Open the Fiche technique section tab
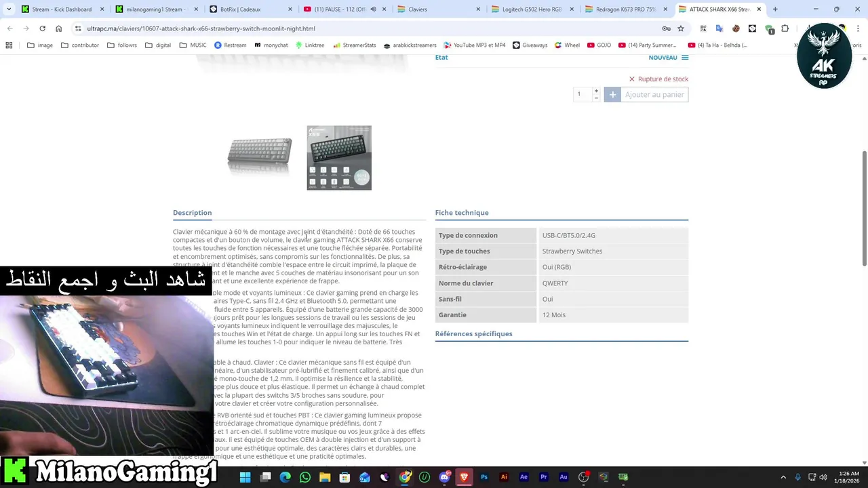Viewport: 868px width, 488px height. pos(462,212)
